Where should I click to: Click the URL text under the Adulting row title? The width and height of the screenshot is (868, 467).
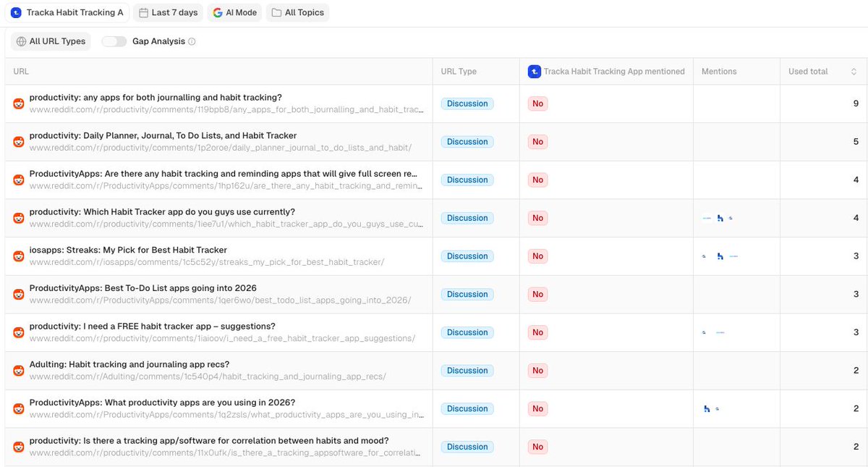(x=208, y=376)
